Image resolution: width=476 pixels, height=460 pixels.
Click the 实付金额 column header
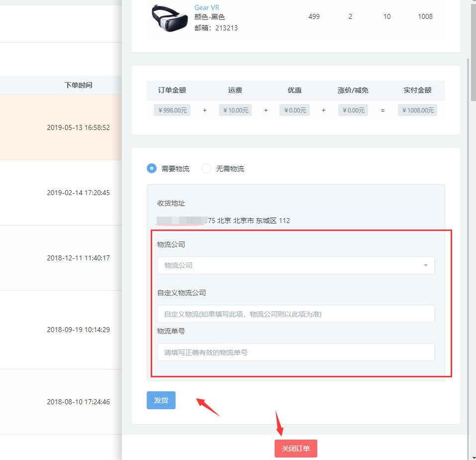coord(417,90)
